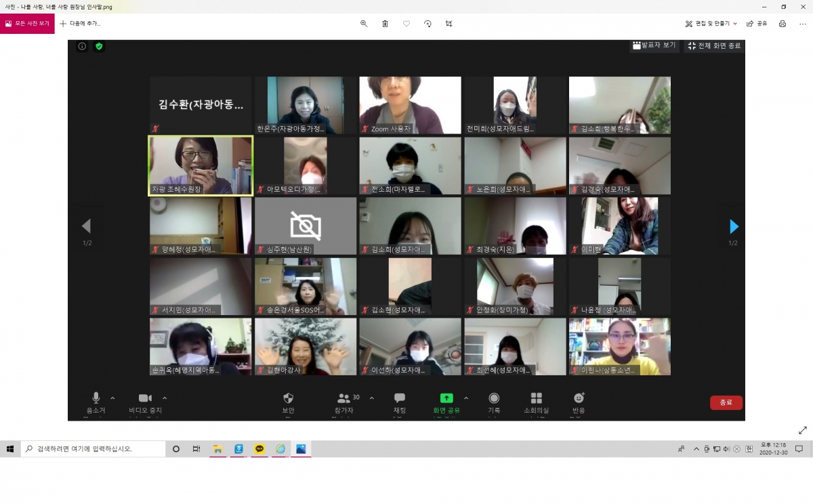
Task: Click the zoom magnifier icon in Photos toolbar
Action: [x=364, y=23]
